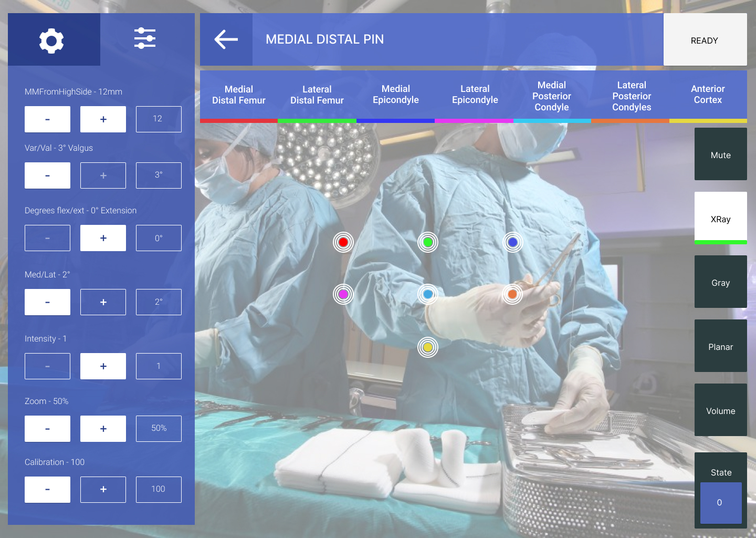Select the yellow target marker
Viewport: 756px width, 538px height.
(428, 347)
